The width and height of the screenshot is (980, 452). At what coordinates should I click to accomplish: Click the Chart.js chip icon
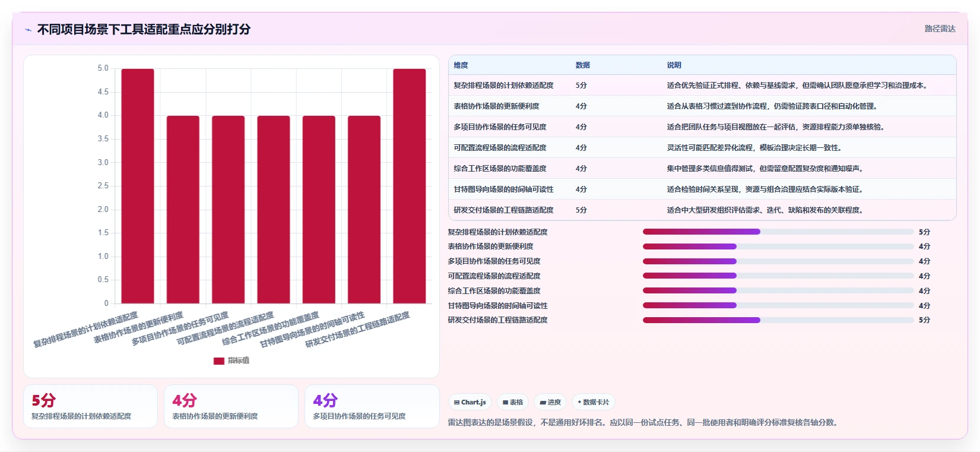pos(456,403)
